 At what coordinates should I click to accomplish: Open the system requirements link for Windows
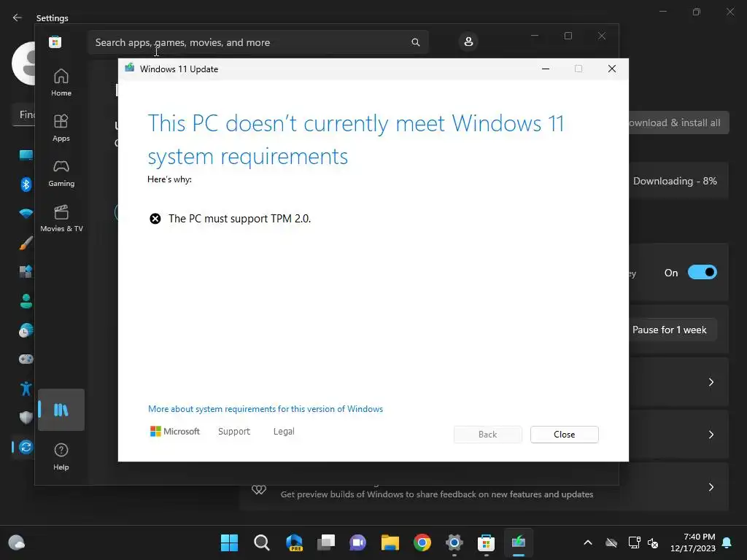pos(266,409)
